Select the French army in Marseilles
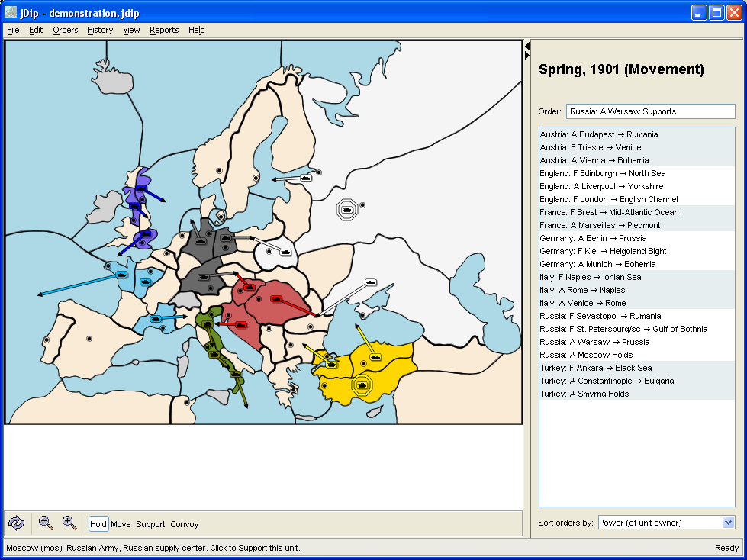 [156, 318]
